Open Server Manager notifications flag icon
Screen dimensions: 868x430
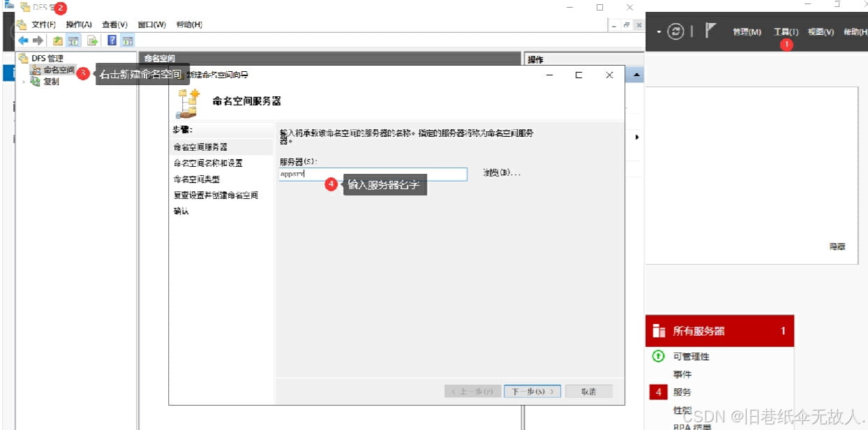point(710,32)
